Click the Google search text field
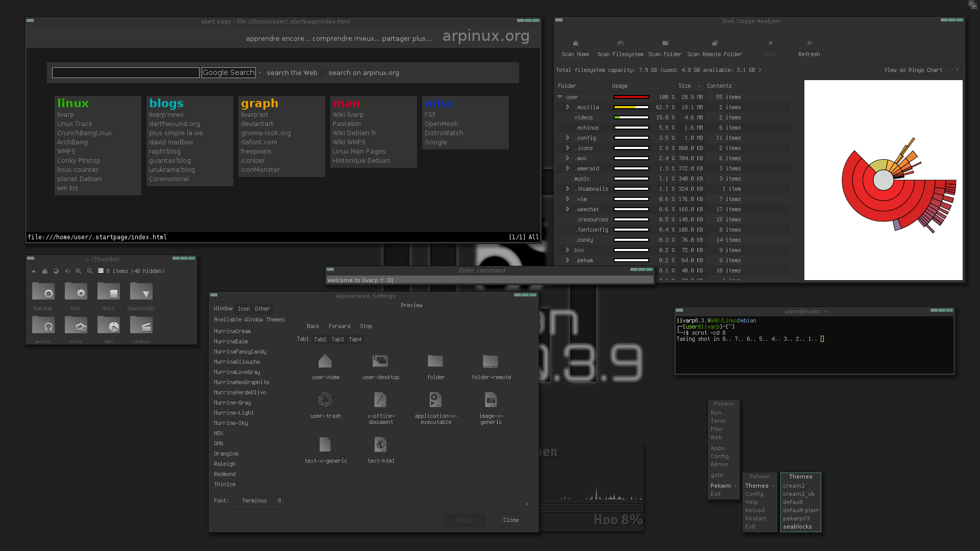Screen dimensions: 980x551 pos(126,72)
